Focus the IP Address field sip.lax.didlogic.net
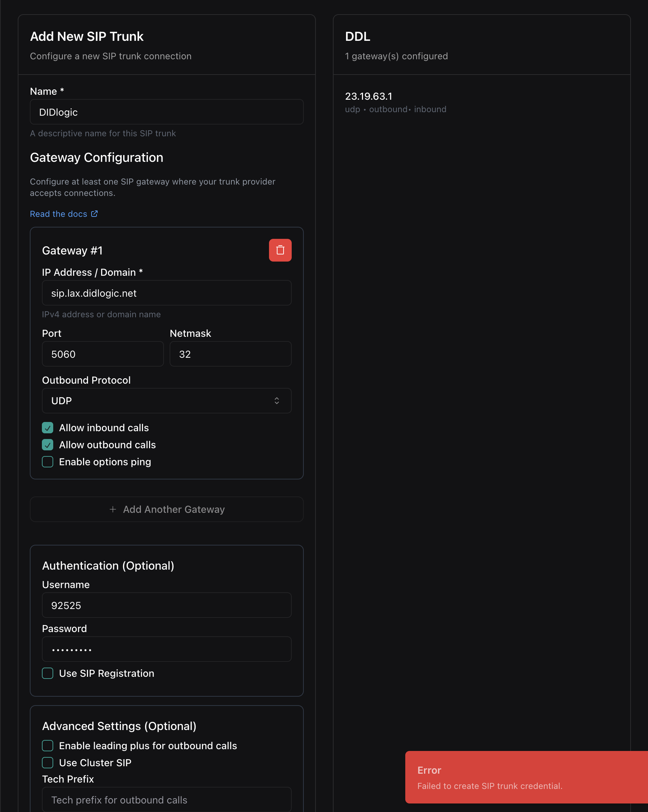 166,293
